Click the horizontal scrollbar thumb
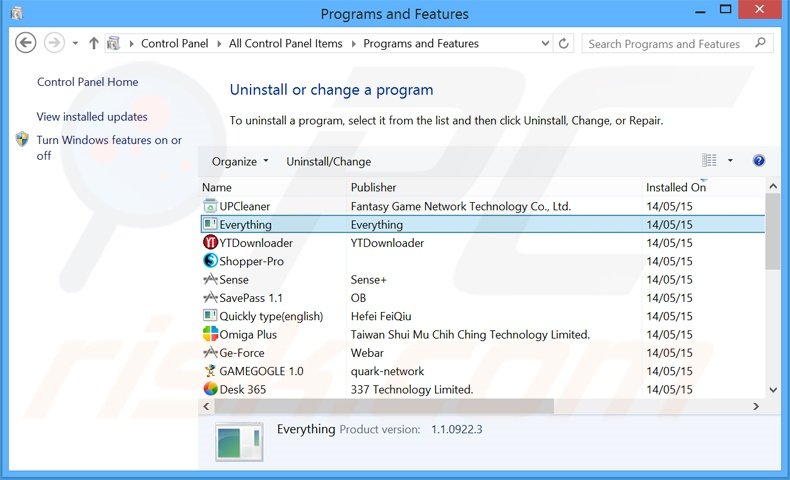Image resolution: width=790 pixels, height=480 pixels. tap(384, 406)
